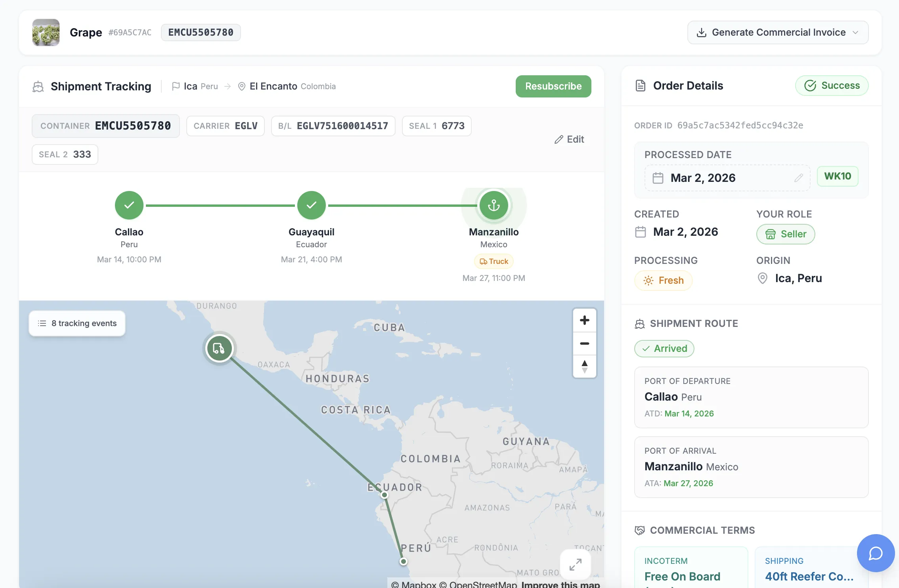Click the Seller role badge
The image size is (899, 588).
[786, 234]
